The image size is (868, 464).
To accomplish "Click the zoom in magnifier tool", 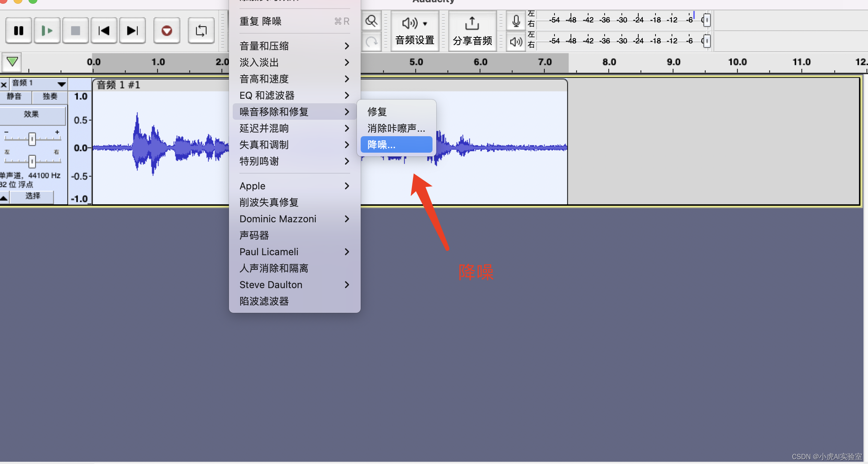I will (x=372, y=21).
